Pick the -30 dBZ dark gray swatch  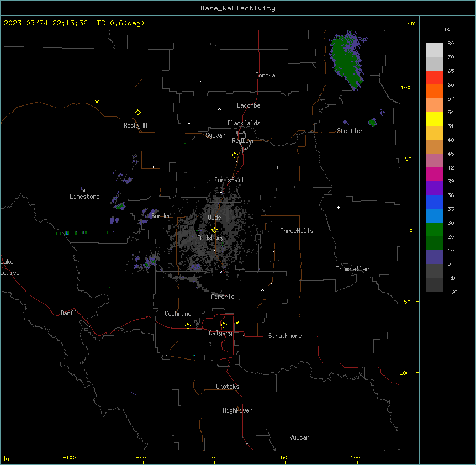point(434,285)
